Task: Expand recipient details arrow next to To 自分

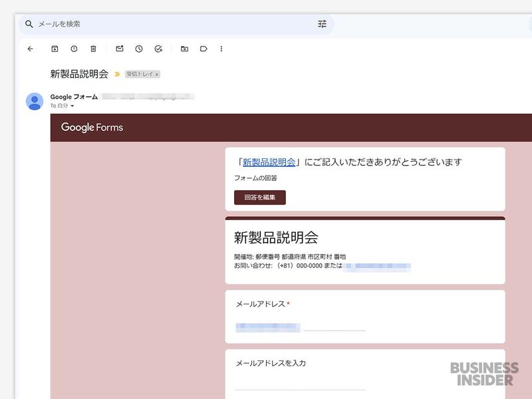Action: [x=72, y=106]
